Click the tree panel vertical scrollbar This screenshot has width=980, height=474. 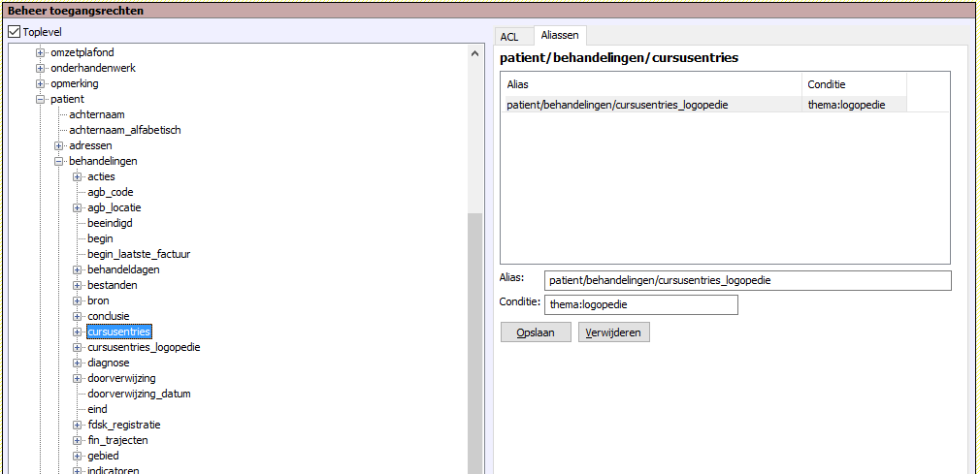tap(475, 339)
